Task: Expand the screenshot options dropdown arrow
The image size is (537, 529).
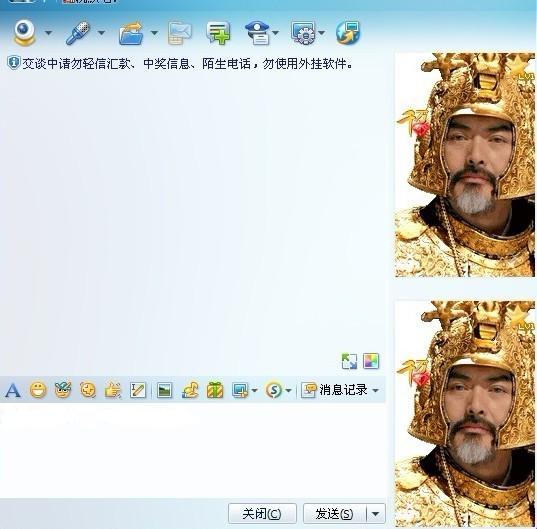Action: click(x=254, y=390)
